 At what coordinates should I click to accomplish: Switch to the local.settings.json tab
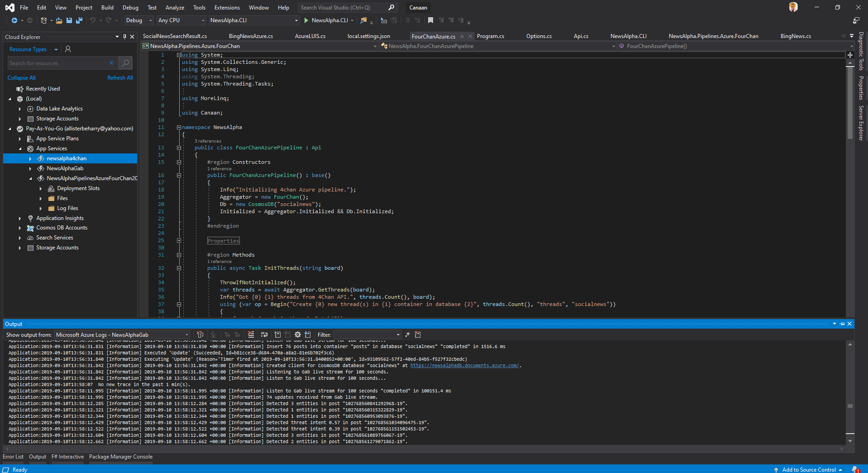click(x=368, y=36)
